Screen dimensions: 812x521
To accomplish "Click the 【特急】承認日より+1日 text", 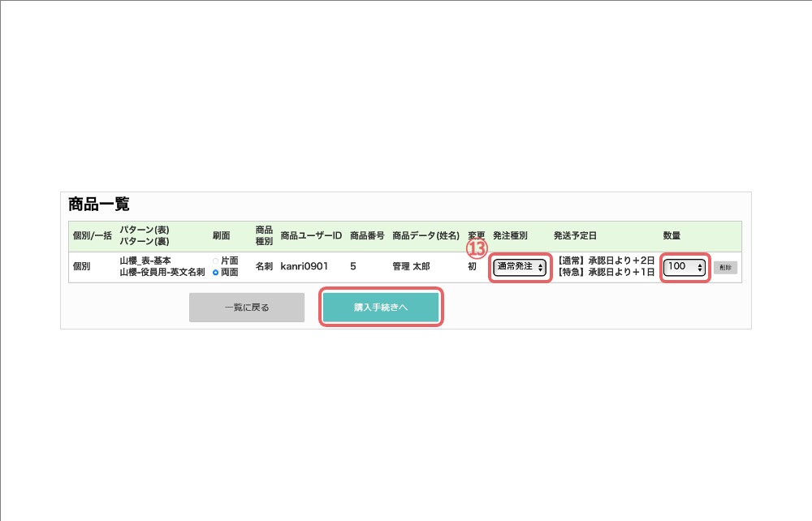I will (605, 272).
